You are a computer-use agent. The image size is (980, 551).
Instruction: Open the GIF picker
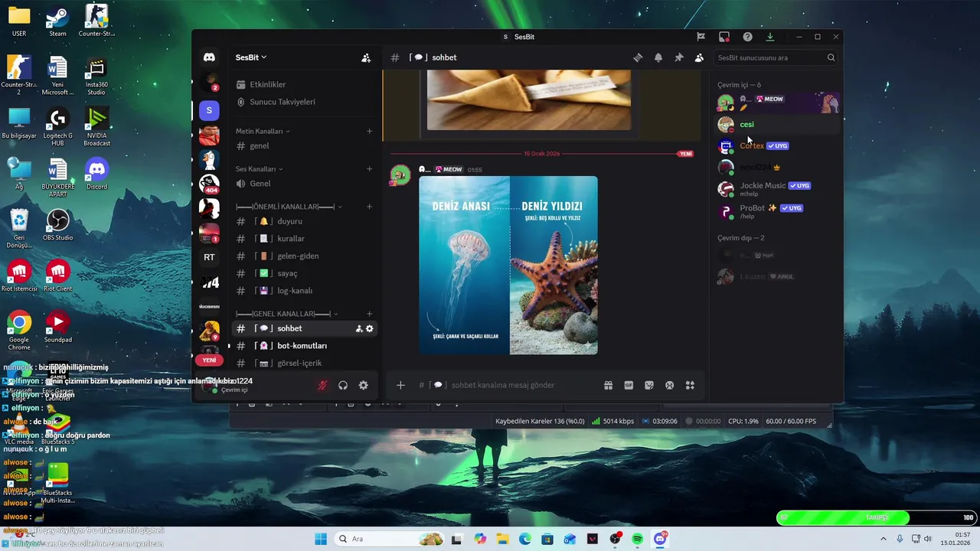pyautogui.click(x=629, y=385)
